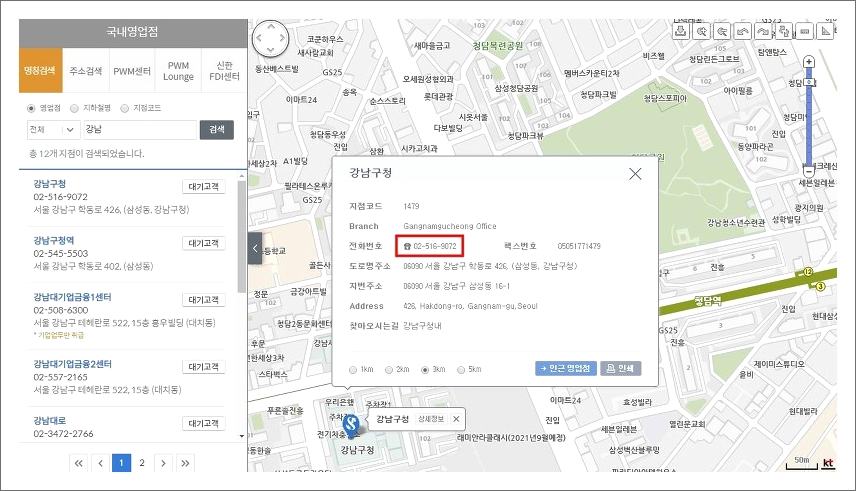Select results page 1

[121, 463]
